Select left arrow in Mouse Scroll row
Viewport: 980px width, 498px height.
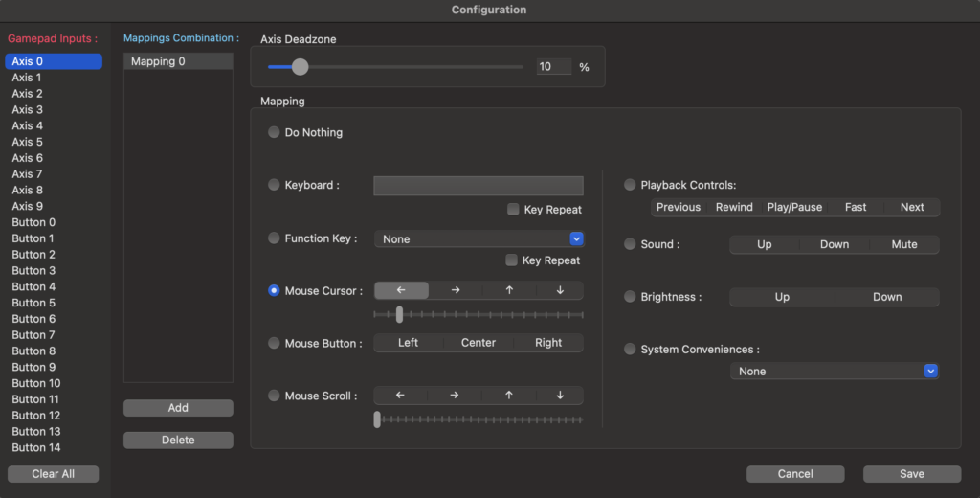click(400, 396)
